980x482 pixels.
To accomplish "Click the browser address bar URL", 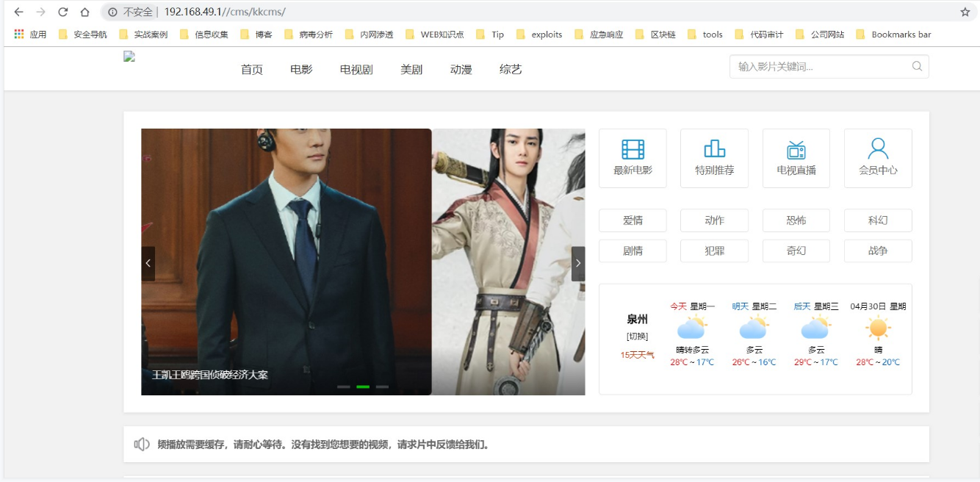I will [x=225, y=12].
